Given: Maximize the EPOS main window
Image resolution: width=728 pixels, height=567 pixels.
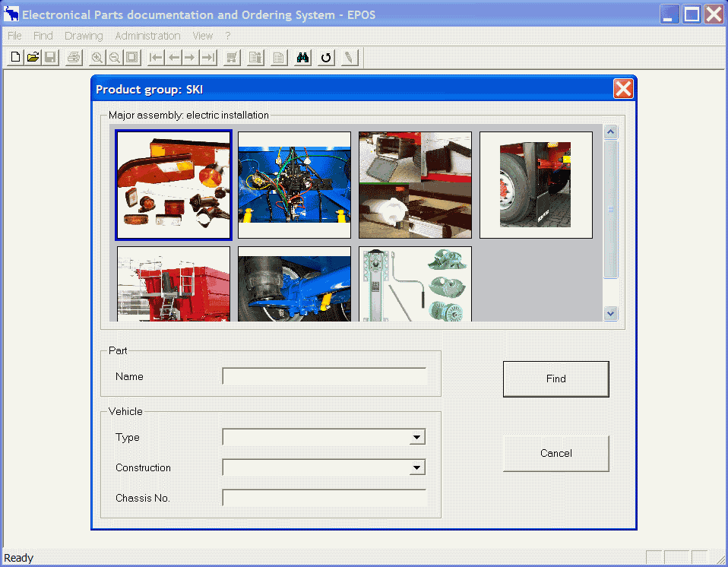Looking at the screenshot, I should (692, 14).
